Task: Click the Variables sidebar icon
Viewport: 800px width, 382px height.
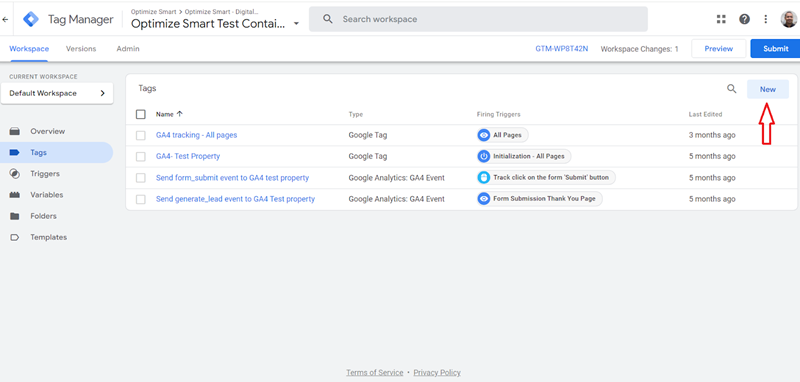Action: pyautogui.click(x=15, y=195)
